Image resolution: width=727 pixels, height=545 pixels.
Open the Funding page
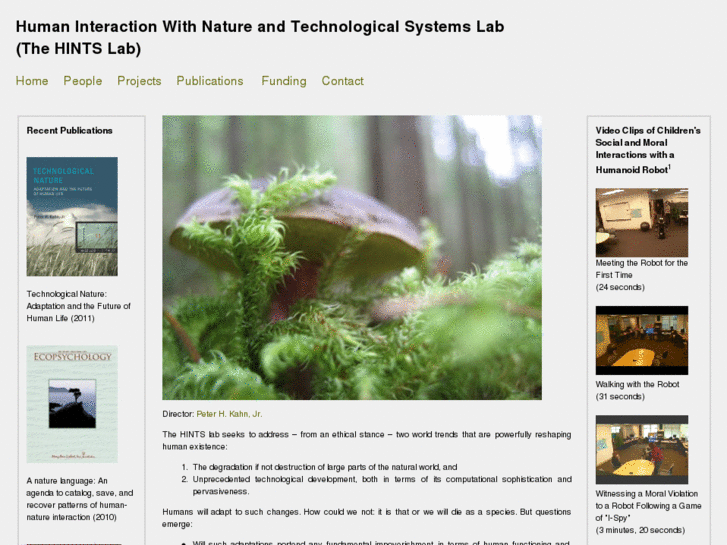pos(284,81)
